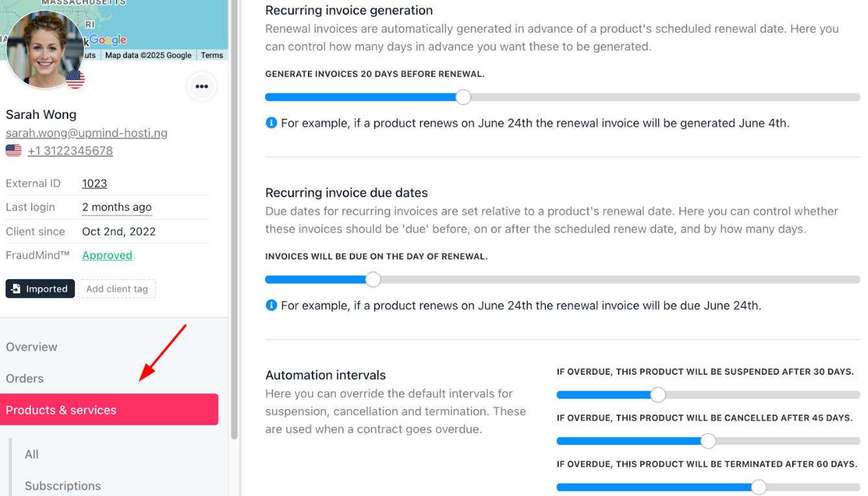This screenshot has height=496, width=868.
Task: Open Subscriptions submenu item
Action: (x=63, y=486)
